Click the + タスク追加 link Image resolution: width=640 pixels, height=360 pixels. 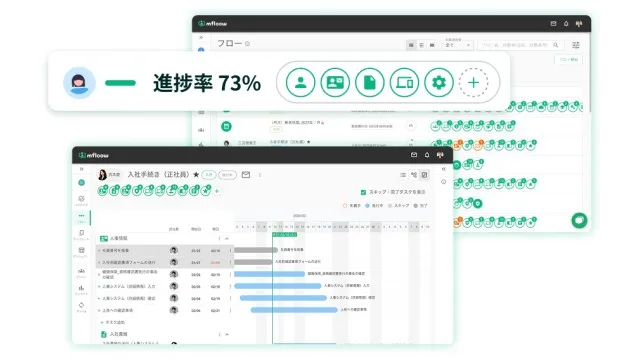point(112,322)
